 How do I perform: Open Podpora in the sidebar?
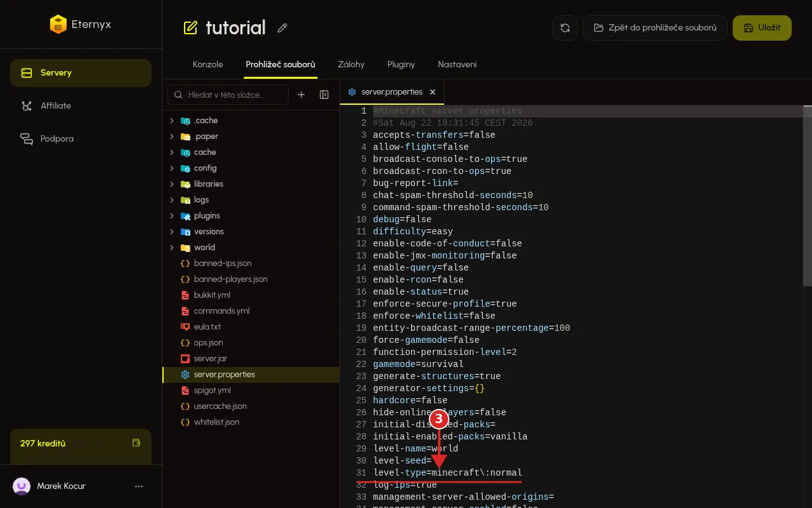click(81, 139)
